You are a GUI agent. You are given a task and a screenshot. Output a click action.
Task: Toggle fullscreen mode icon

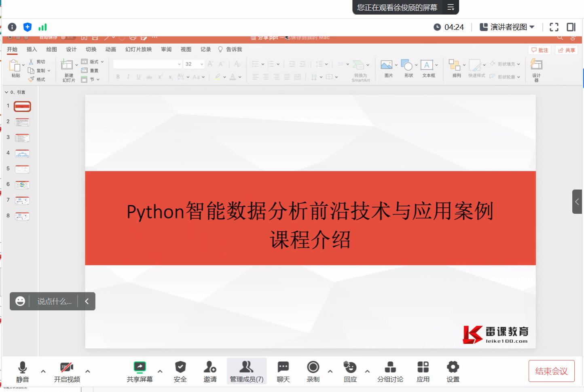(x=554, y=27)
